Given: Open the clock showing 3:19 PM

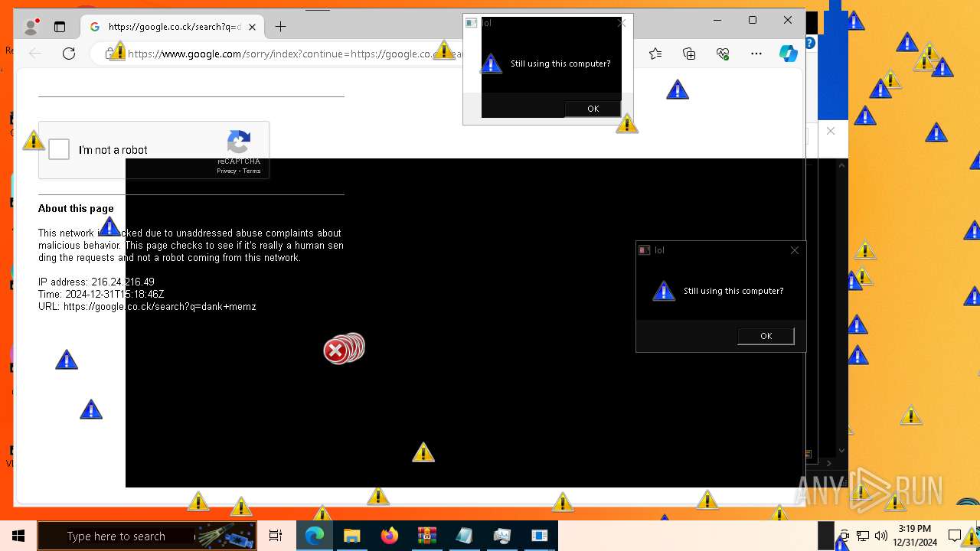Looking at the screenshot, I should click(915, 536).
